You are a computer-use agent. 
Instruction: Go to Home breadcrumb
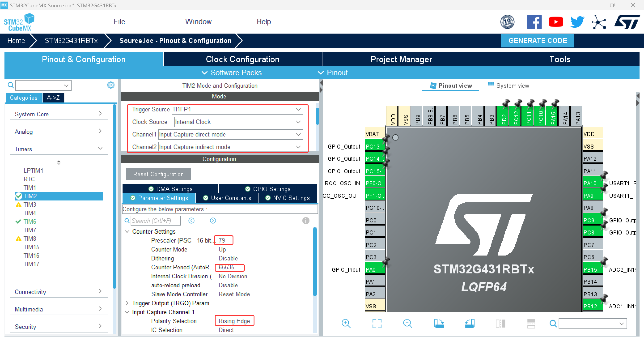point(16,40)
